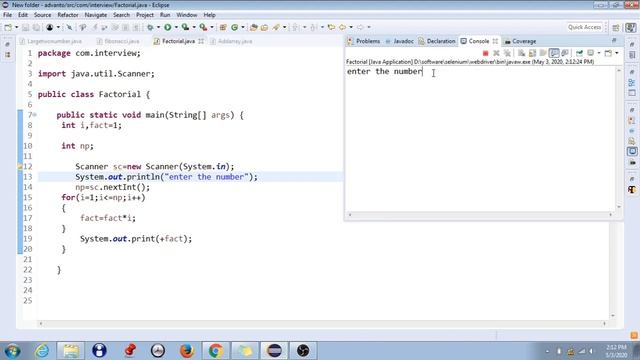640x360 pixels.
Task: Open the New file dropdown arrow
Action: click(x=16, y=27)
